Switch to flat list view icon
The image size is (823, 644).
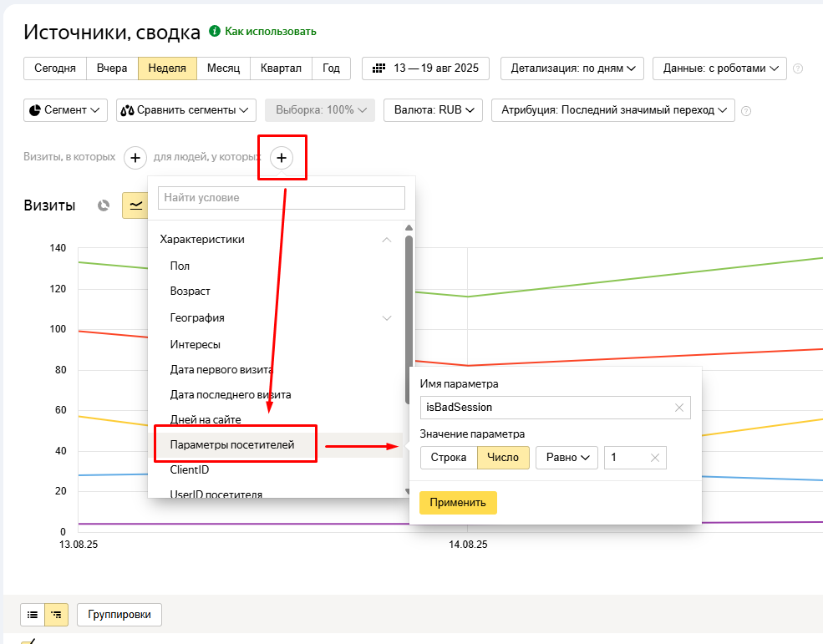(33, 615)
